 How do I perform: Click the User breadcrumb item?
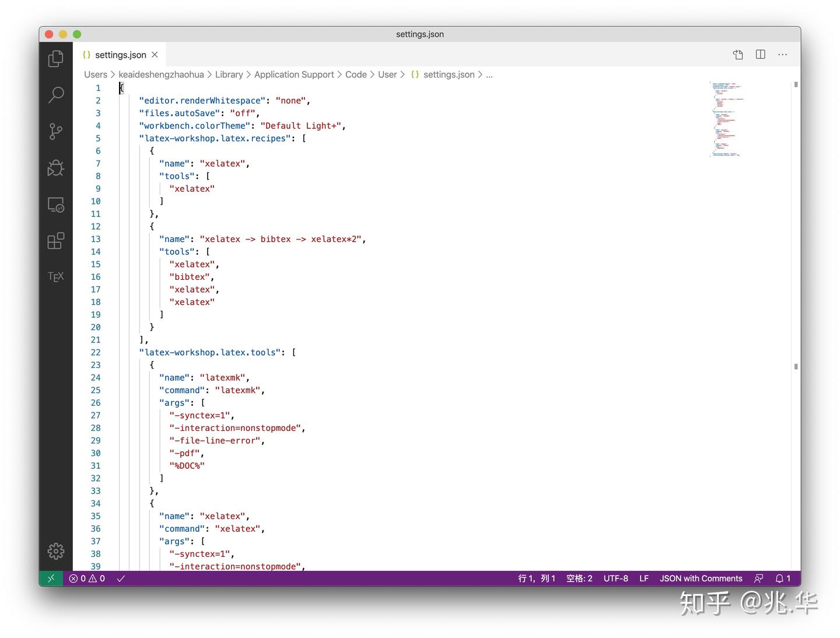(387, 74)
